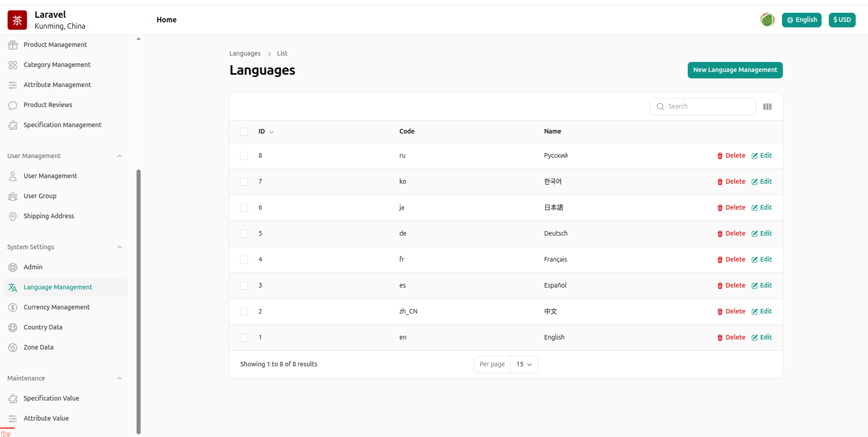This screenshot has height=437, width=868.
Task: Click the Product Management gift icon
Action: tap(13, 45)
